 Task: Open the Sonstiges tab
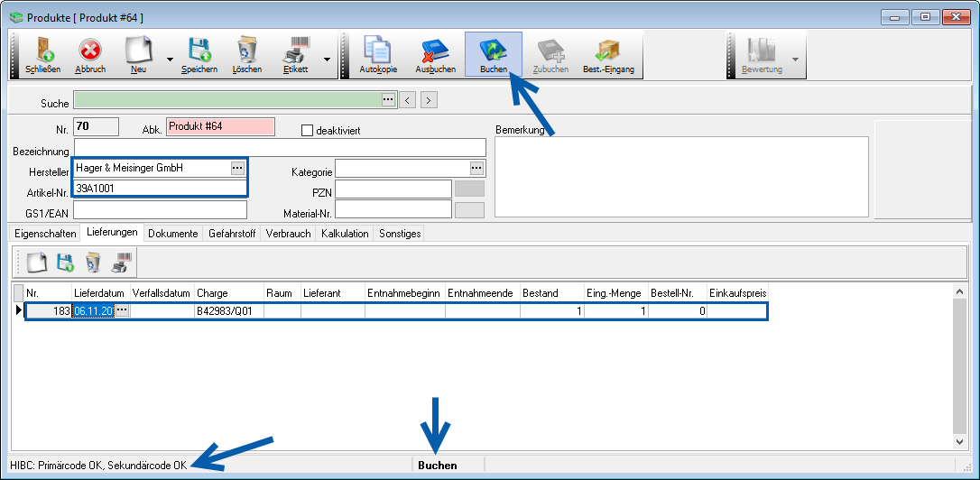tap(400, 233)
